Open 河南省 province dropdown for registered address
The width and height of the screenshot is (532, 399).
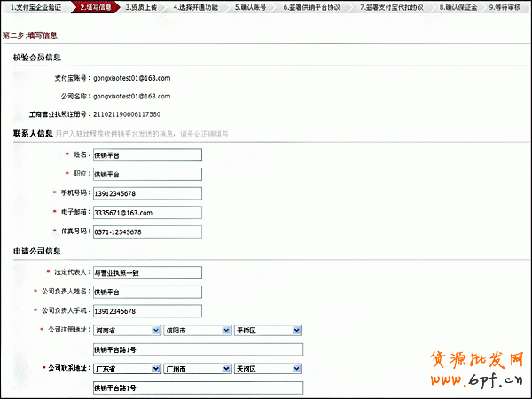[x=126, y=330]
